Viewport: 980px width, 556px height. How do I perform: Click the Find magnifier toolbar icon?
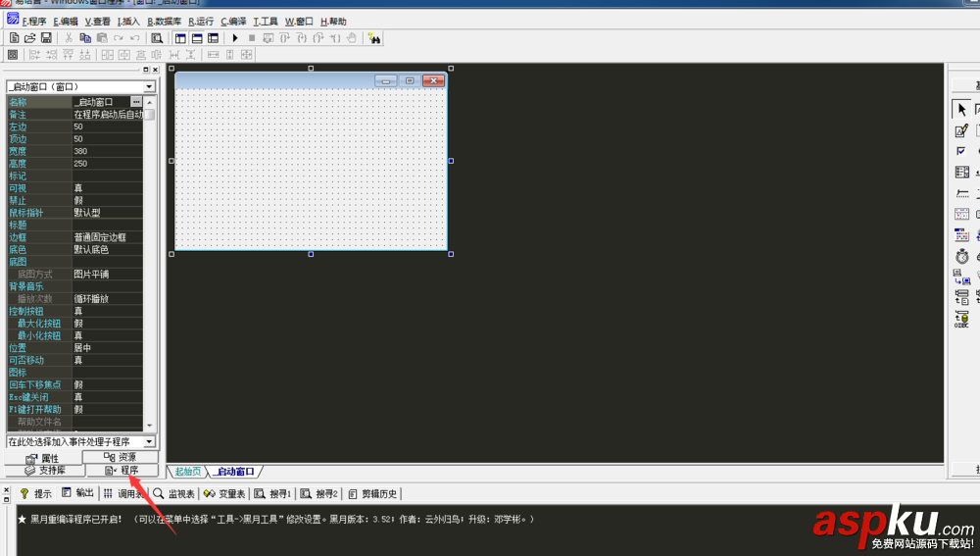pyautogui.click(x=157, y=38)
